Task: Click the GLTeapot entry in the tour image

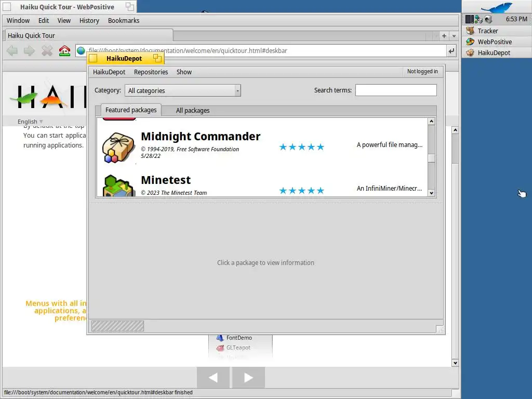Action: click(234, 348)
